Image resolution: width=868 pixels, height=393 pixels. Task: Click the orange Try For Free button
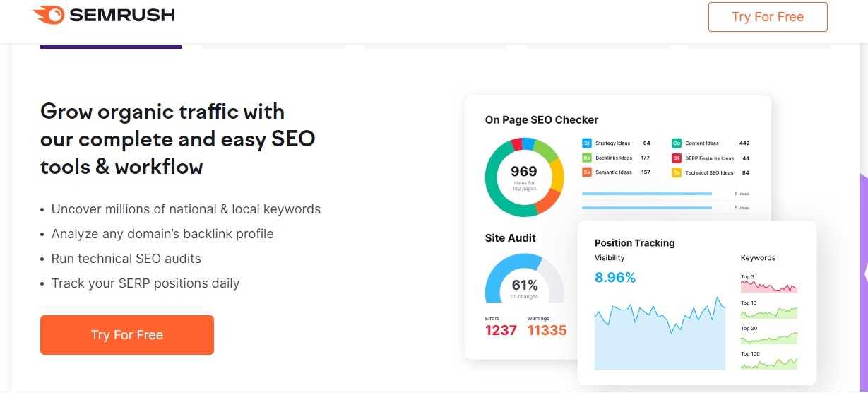pyautogui.click(x=127, y=335)
